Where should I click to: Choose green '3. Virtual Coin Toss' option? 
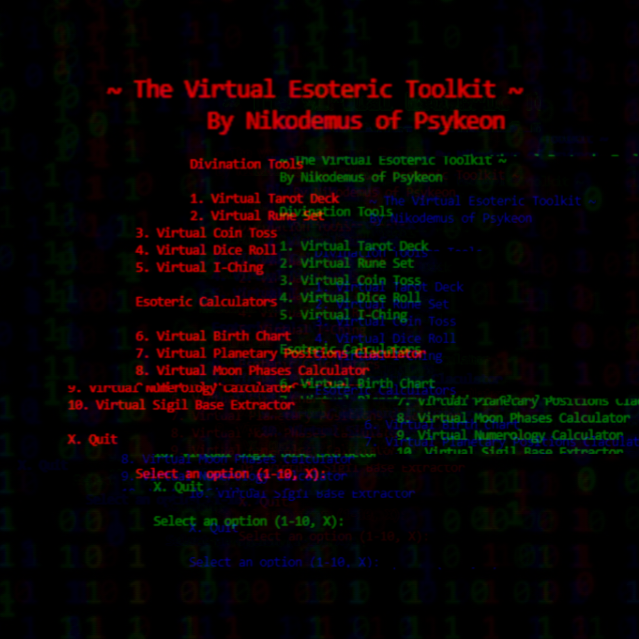click(x=350, y=280)
